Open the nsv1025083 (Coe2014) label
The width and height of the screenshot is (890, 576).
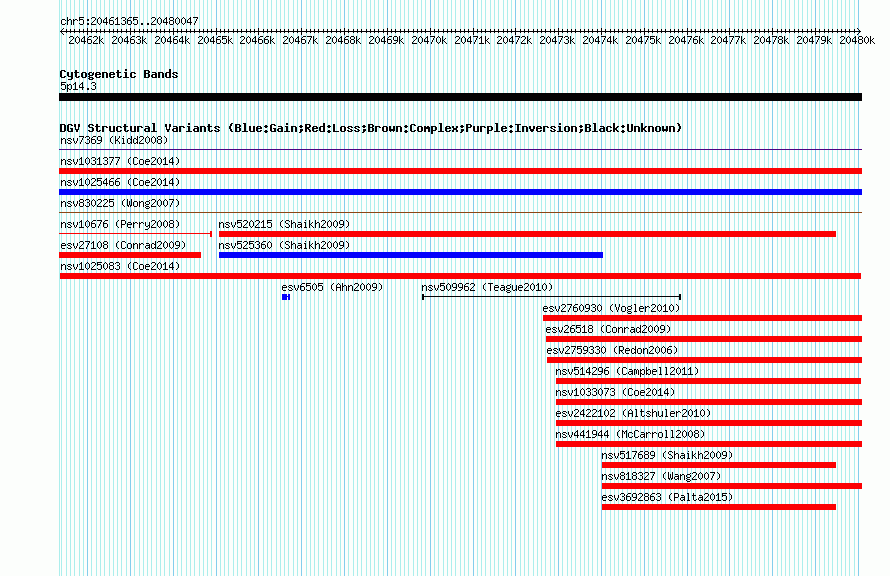pyautogui.click(x=120, y=266)
